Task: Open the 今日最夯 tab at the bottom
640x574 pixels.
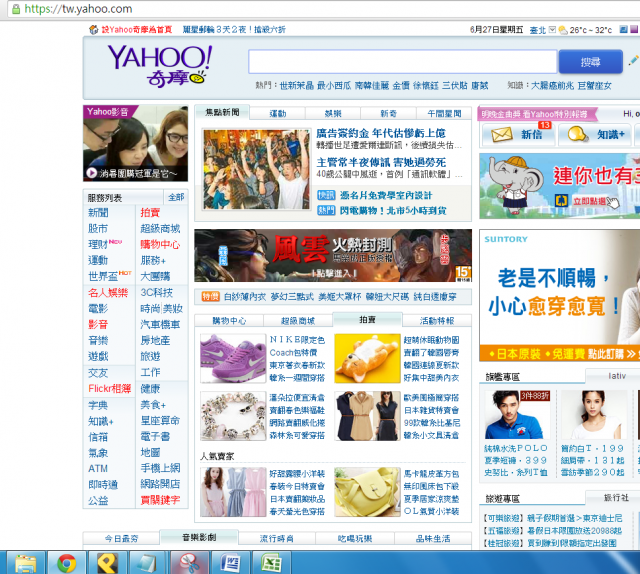Action: [x=121, y=538]
